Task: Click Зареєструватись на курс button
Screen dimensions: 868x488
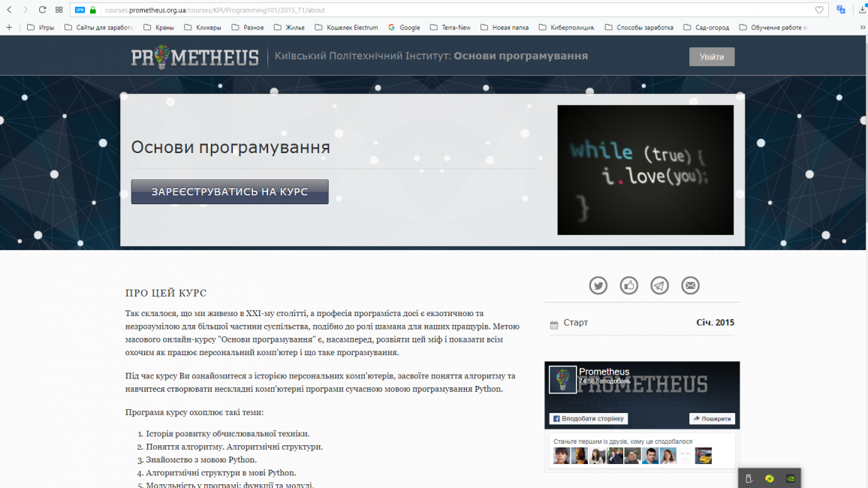Action: (x=230, y=191)
